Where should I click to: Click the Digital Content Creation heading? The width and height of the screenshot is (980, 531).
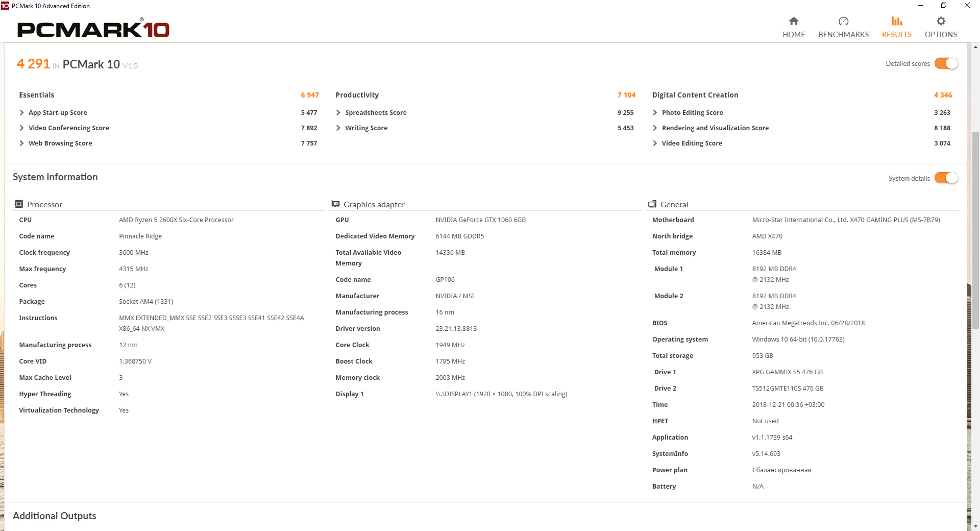point(695,95)
